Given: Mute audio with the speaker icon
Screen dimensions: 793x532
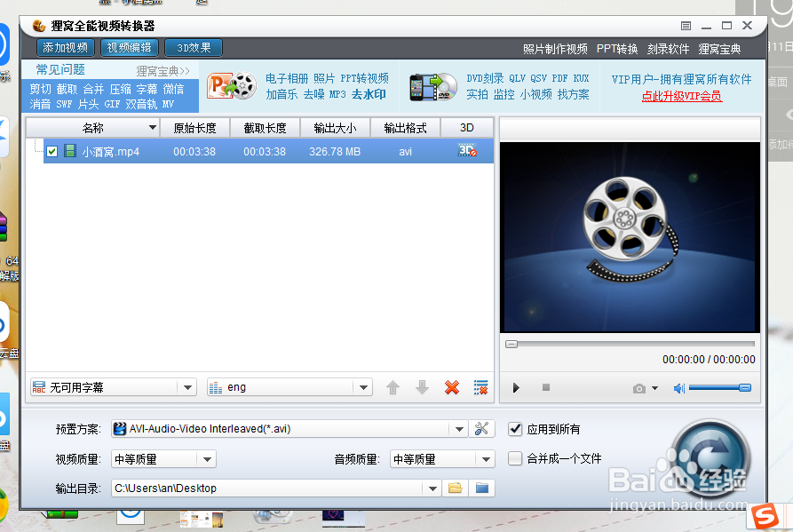Looking at the screenshot, I should (678, 388).
